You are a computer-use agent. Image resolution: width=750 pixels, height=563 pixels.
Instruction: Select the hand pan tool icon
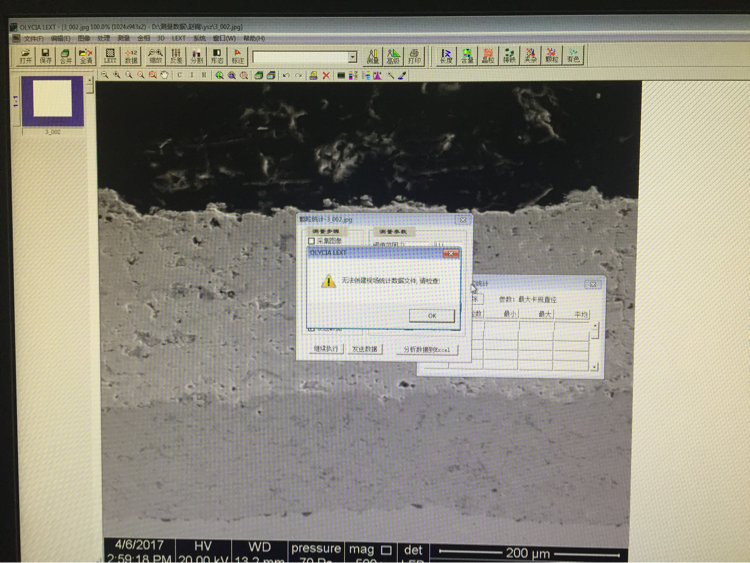tap(165, 75)
